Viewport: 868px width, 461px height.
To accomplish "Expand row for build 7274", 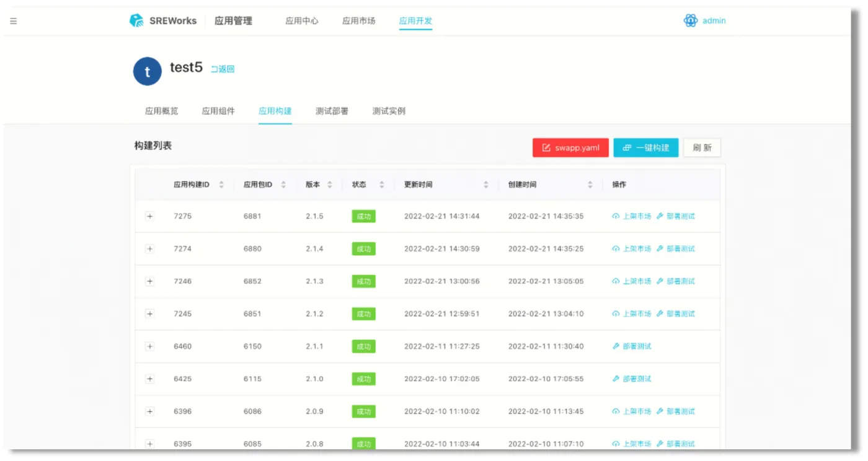I will tap(149, 248).
